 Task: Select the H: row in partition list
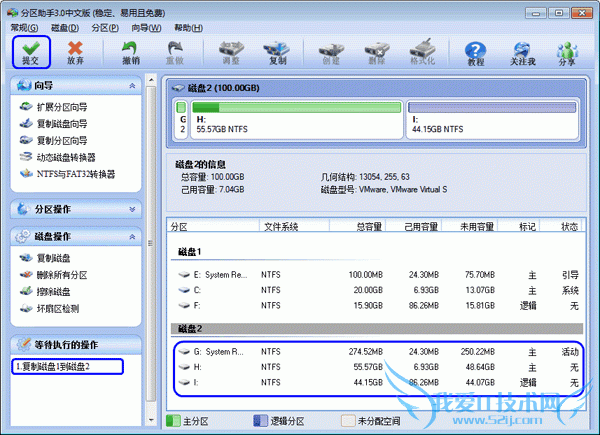[x=378, y=367]
